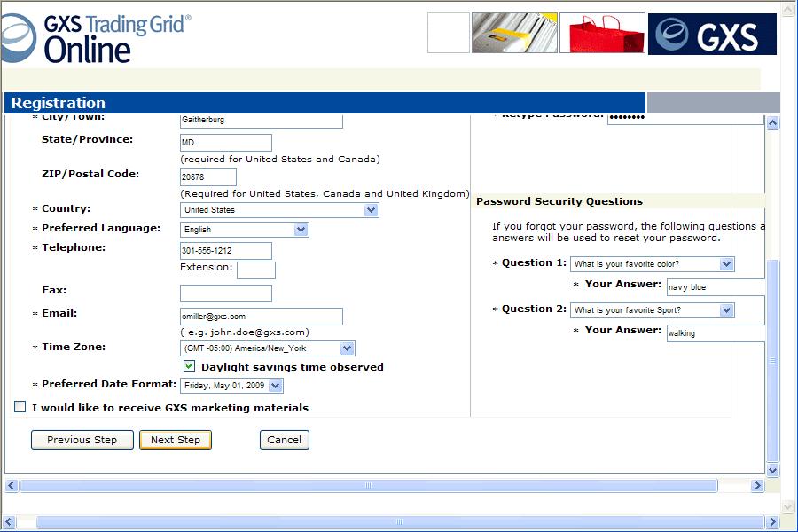The image size is (798, 532).
Task: Click the telephone Extension field
Action: pos(256,270)
